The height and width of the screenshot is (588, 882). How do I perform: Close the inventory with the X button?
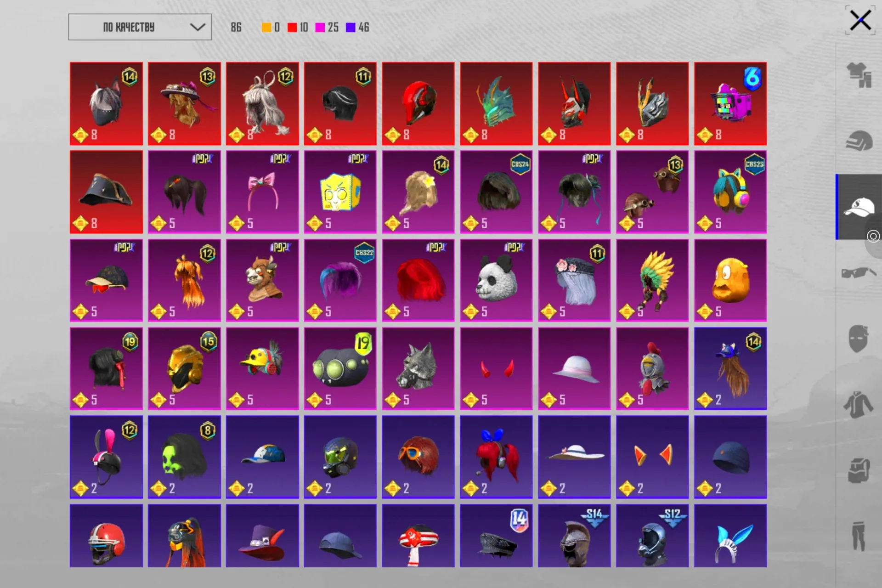click(x=860, y=21)
